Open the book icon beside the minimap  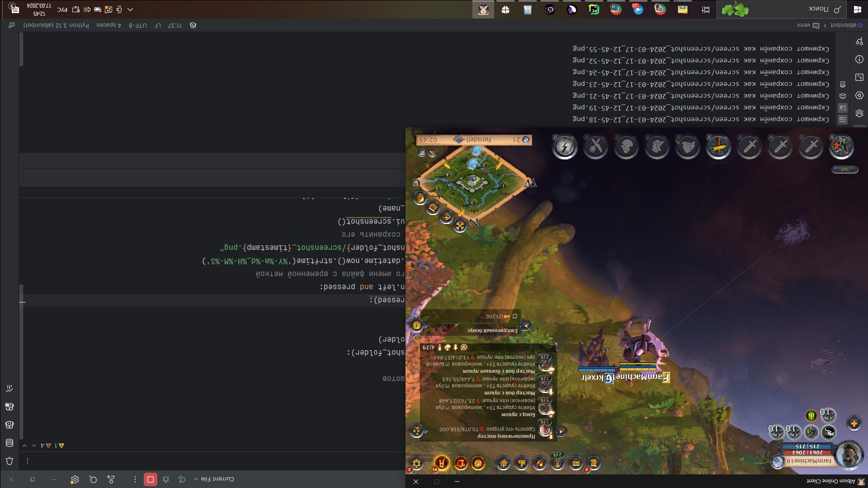click(x=433, y=208)
